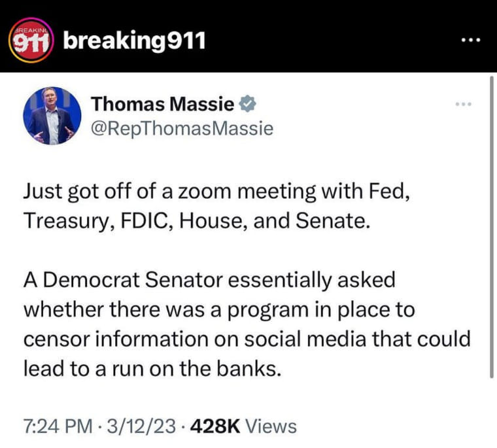
Task: Open Thomas Massie display name link
Action: [163, 104]
